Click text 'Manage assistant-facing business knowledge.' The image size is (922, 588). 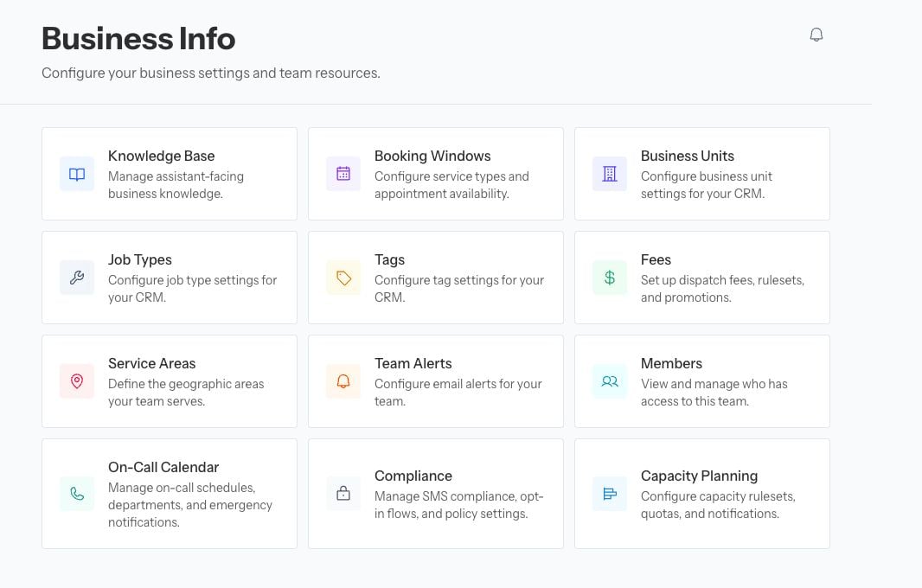point(176,185)
